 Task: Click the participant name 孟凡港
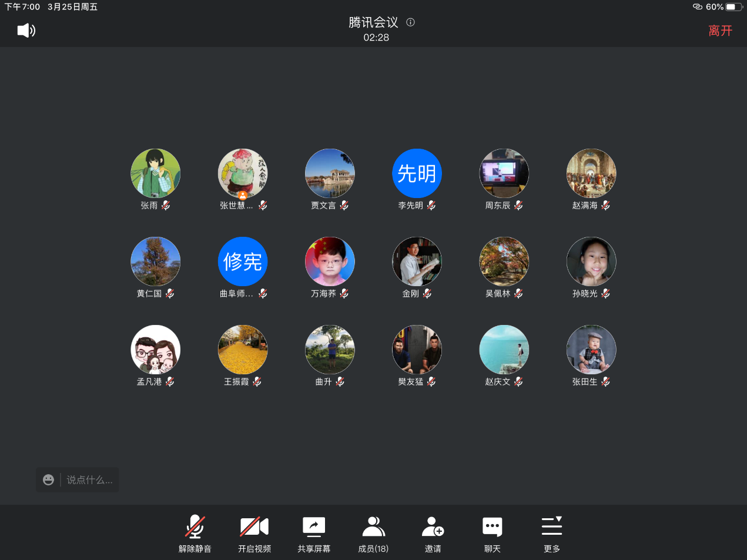coord(149,381)
